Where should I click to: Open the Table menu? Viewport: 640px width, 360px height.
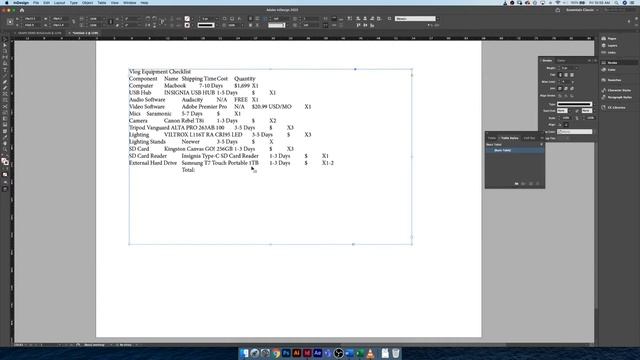[102, 2]
